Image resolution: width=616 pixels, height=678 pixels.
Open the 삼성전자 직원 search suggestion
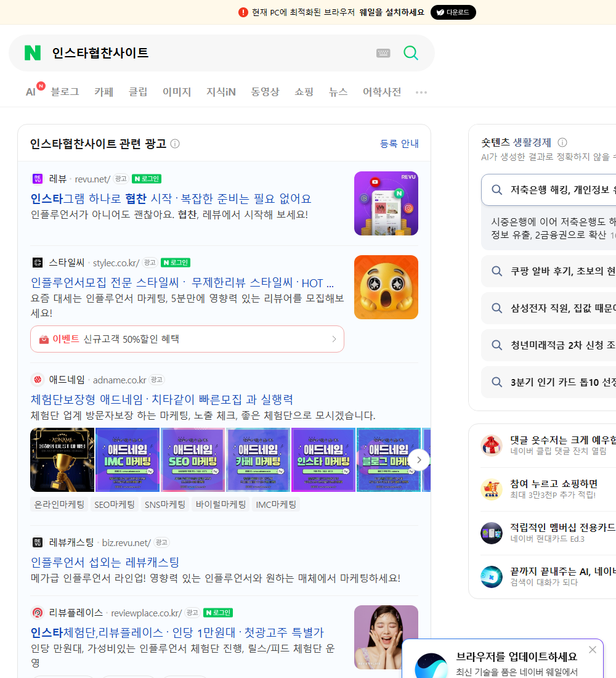(549, 308)
